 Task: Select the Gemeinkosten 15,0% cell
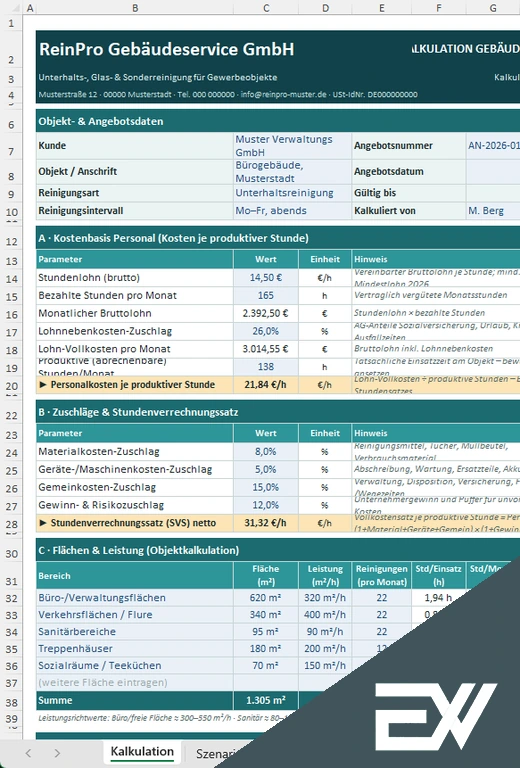click(x=266, y=487)
